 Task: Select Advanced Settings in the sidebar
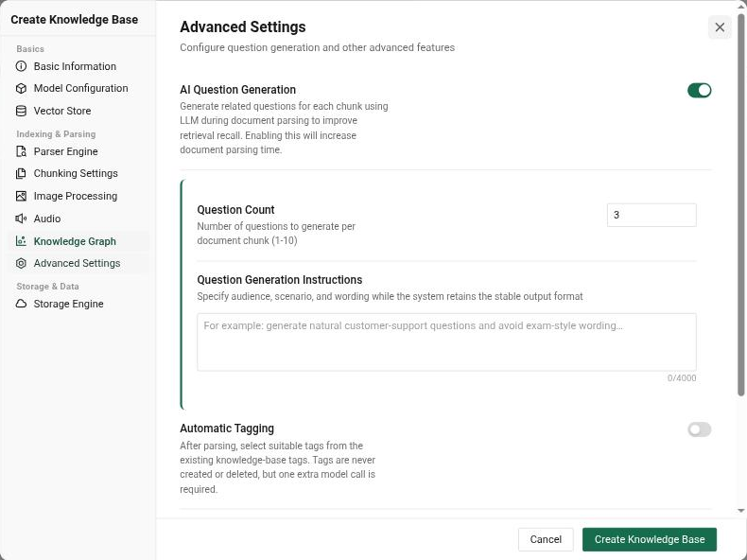(x=79, y=263)
